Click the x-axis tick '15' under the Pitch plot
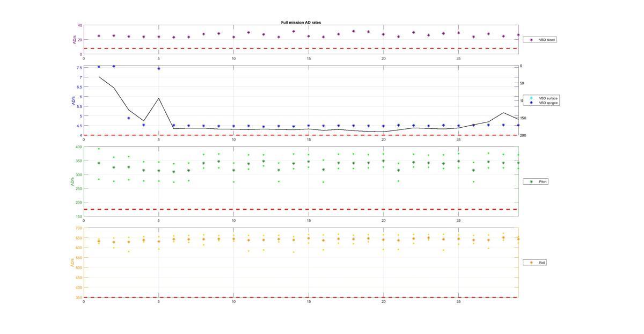The width and height of the screenshot is (644, 334). [309, 220]
